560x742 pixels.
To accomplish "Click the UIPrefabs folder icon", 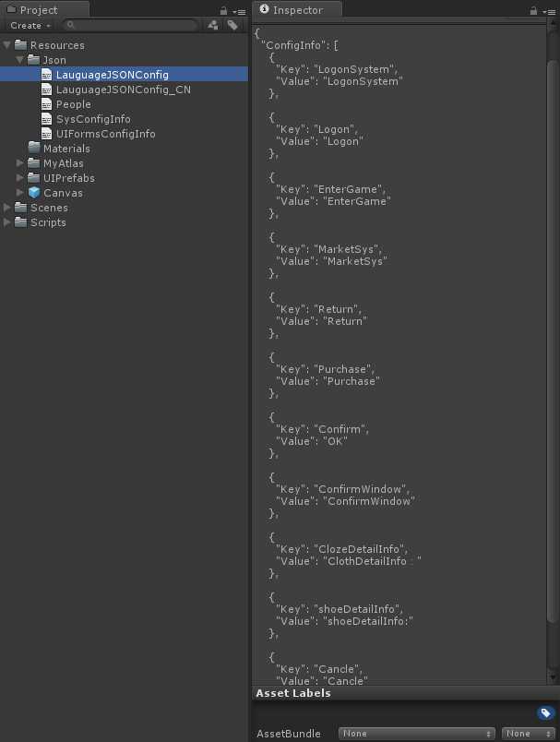I will (x=33, y=177).
